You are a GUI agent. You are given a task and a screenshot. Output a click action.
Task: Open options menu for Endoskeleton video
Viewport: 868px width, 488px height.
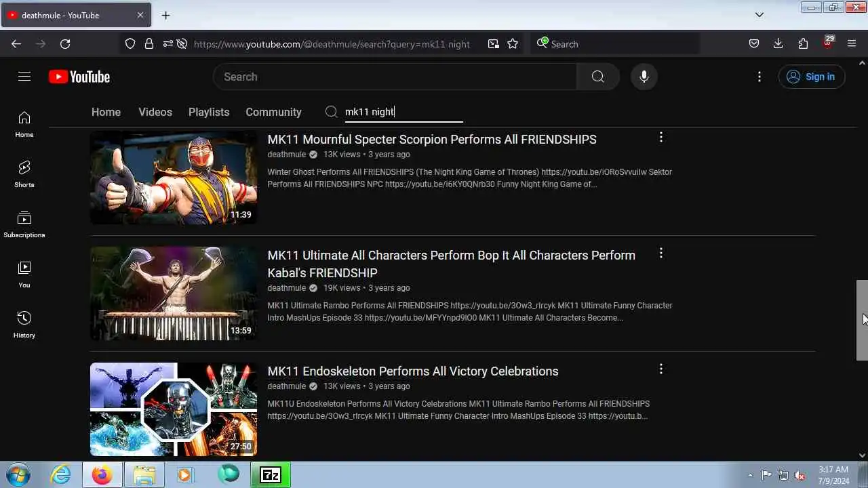pyautogui.click(x=661, y=369)
